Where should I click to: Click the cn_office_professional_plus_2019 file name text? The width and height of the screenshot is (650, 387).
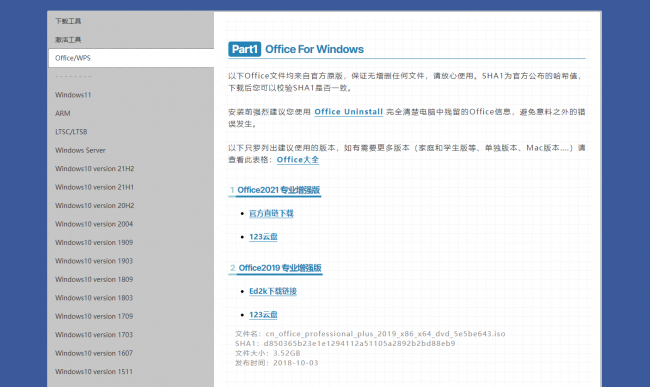[386, 334]
